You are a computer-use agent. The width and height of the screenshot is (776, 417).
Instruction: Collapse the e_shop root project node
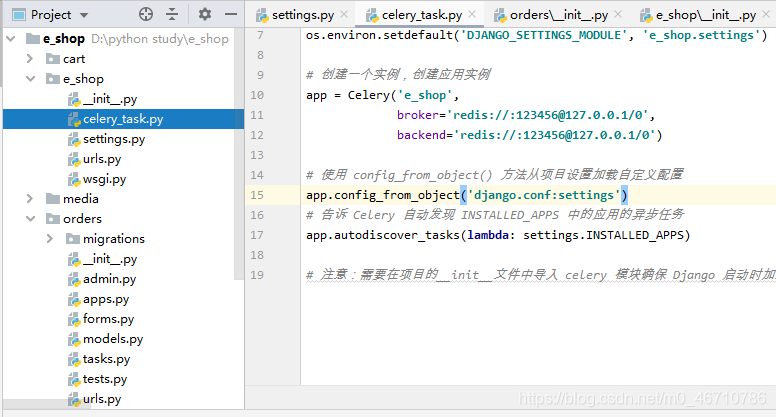(11, 39)
